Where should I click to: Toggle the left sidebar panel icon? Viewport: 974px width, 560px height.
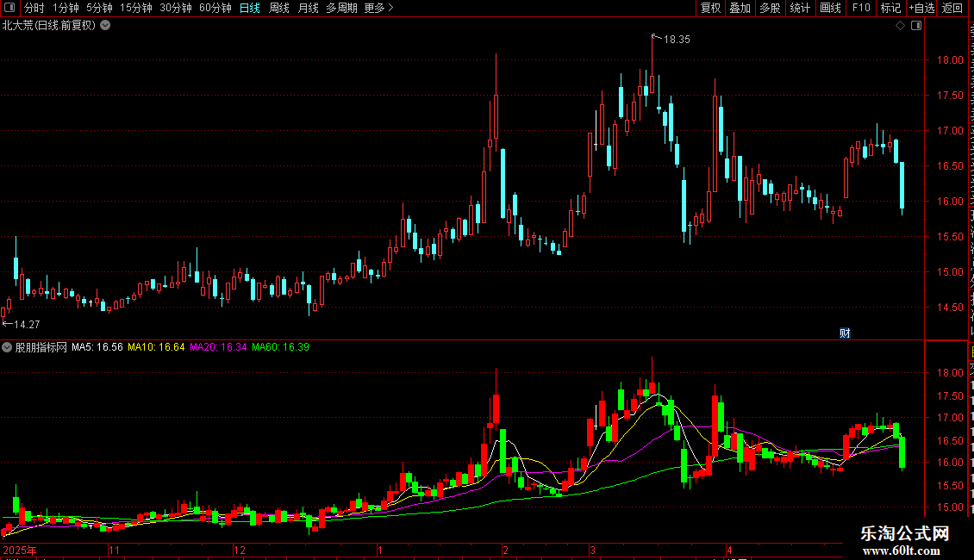click(9, 8)
